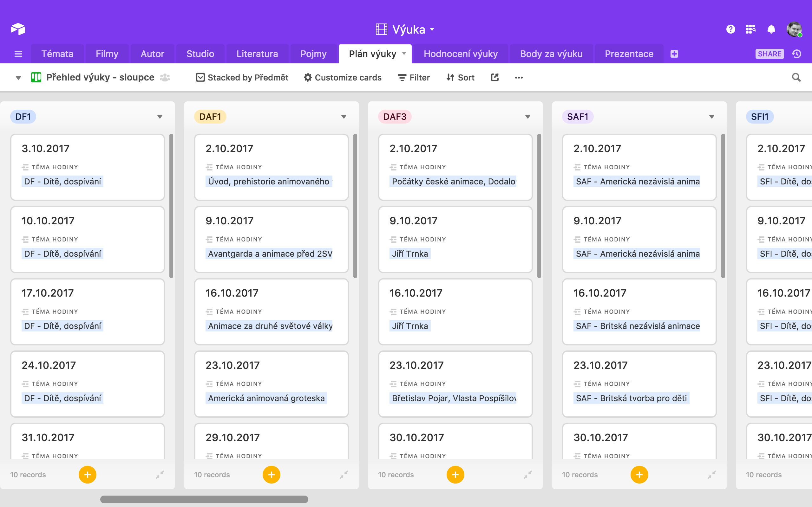Open the notifications bell

(x=771, y=29)
